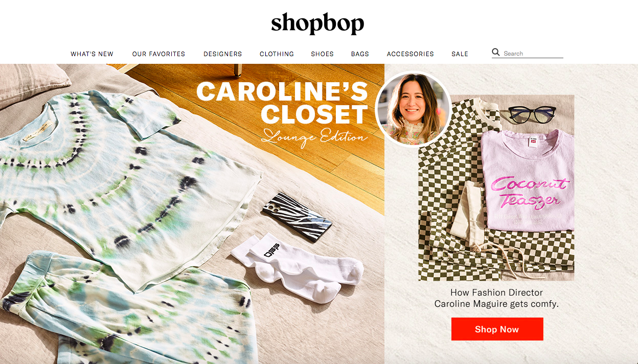
Task: Open the What's New menu
Action: tap(92, 54)
